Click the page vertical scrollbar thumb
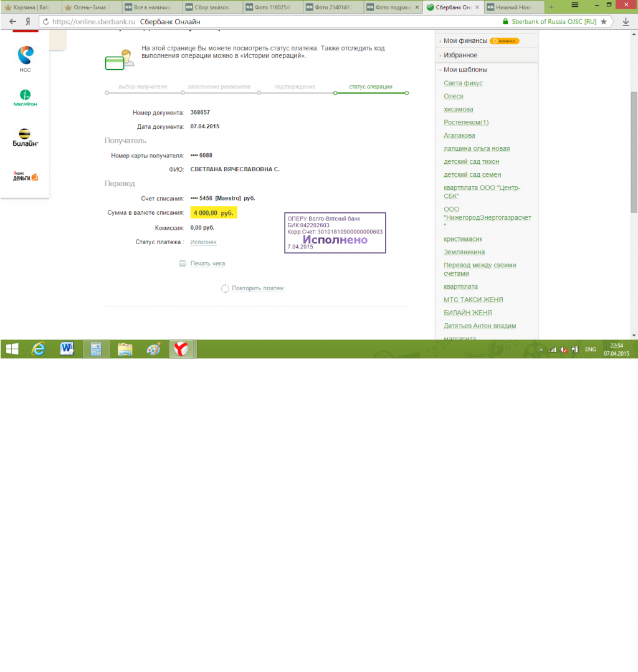Viewport: 638px width, 672px height. coord(634,152)
